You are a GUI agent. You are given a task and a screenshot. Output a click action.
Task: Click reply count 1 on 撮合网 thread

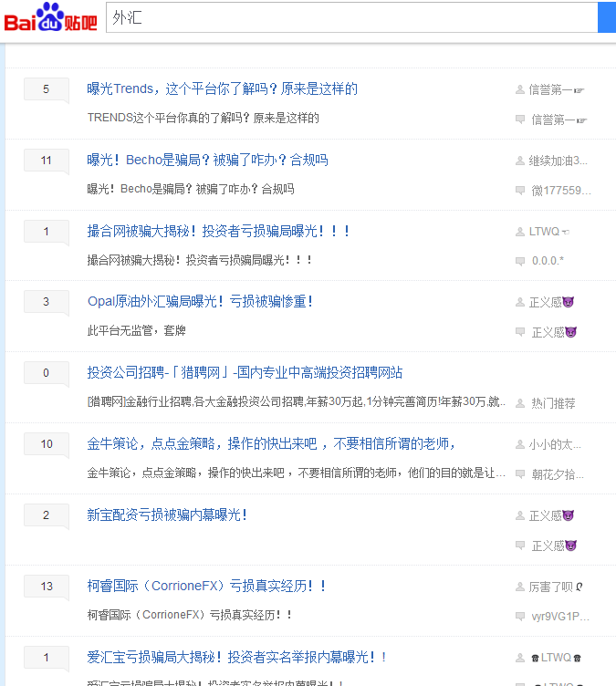[46, 232]
